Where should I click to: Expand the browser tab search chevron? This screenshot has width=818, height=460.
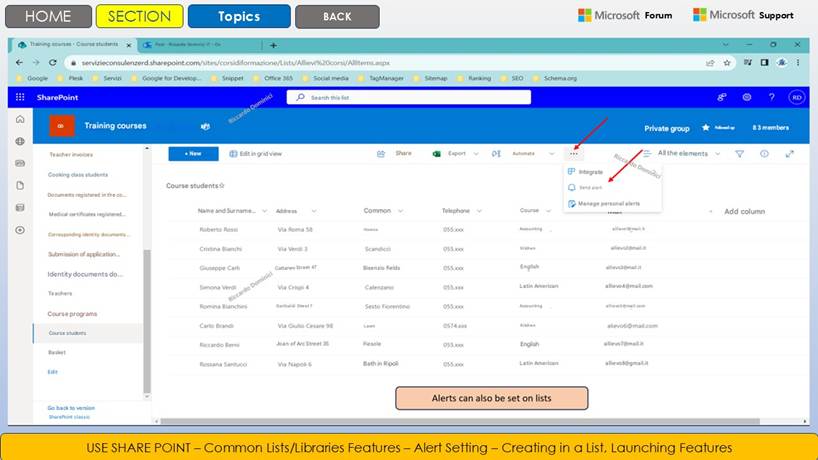point(725,45)
